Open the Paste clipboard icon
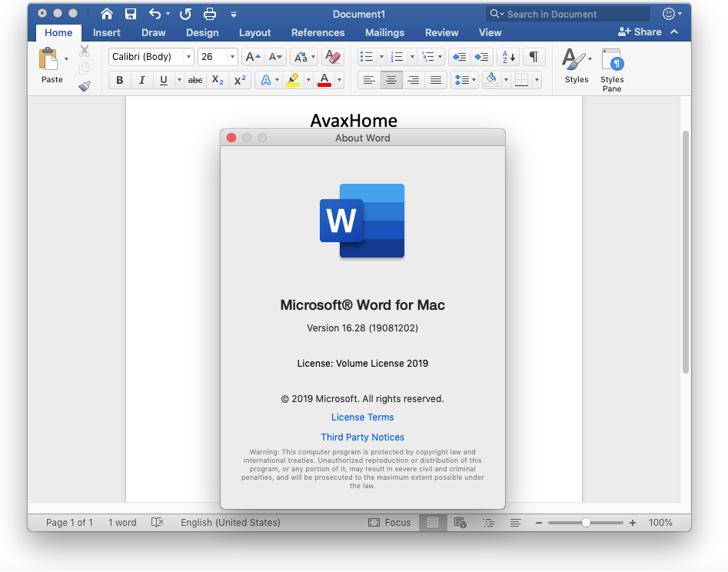 tap(48, 59)
